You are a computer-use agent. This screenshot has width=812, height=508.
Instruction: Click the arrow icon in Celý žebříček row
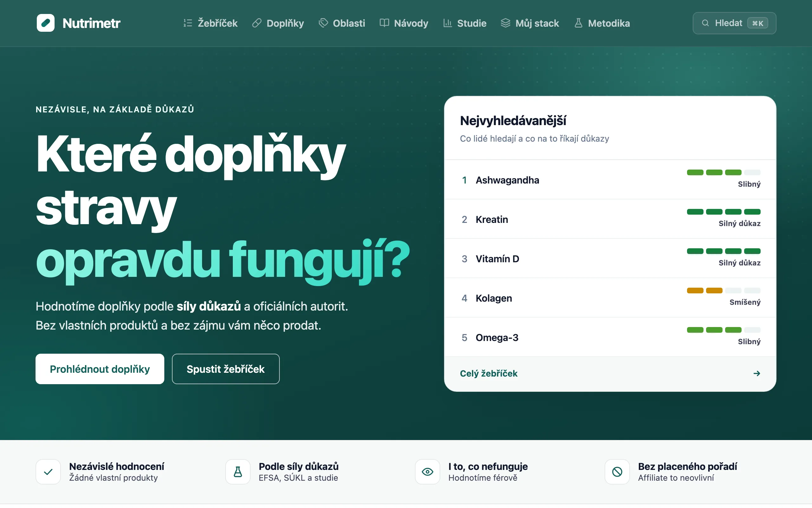[x=756, y=374]
